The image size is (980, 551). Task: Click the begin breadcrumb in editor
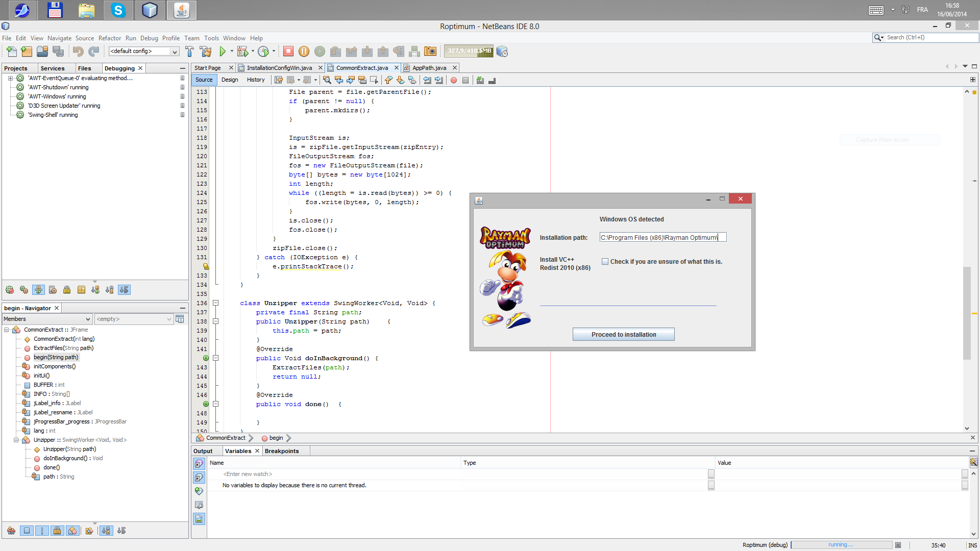coord(276,438)
